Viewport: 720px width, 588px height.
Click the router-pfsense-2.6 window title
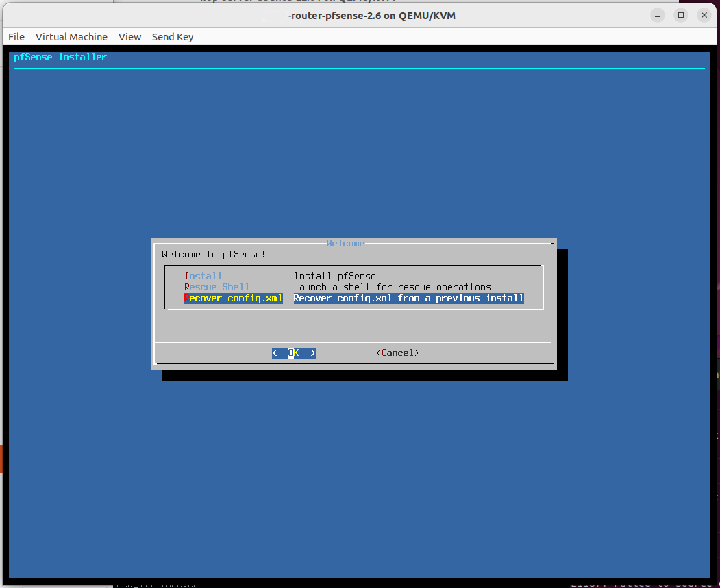[x=372, y=16]
